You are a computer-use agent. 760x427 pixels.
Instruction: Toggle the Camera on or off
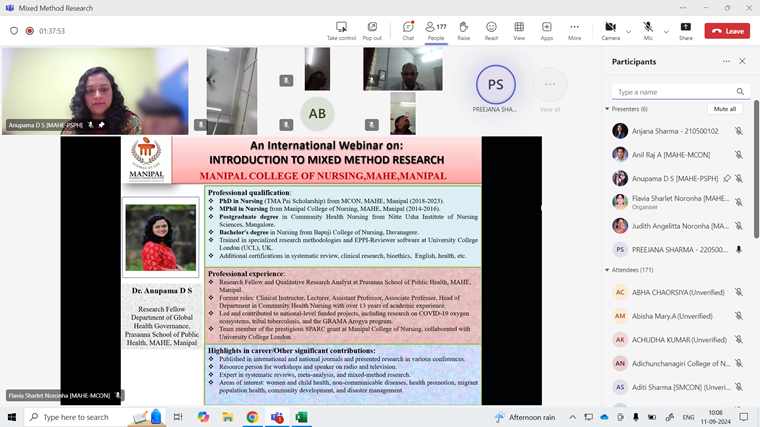tap(608, 29)
